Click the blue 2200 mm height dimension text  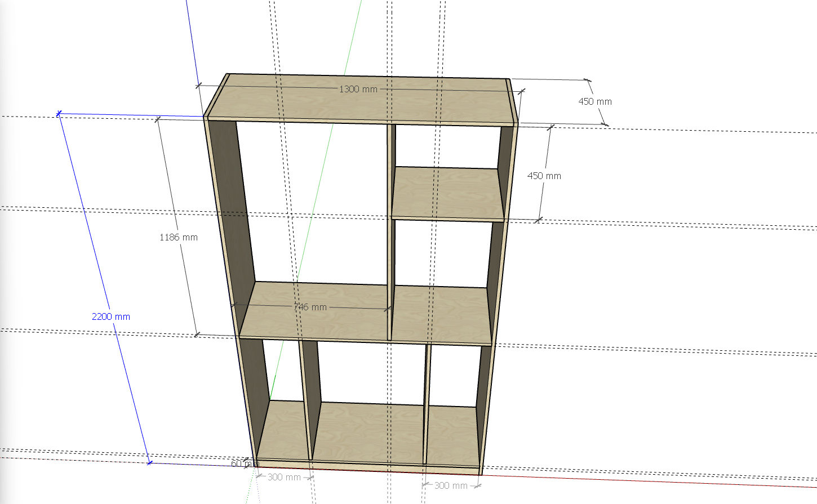click(x=111, y=316)
